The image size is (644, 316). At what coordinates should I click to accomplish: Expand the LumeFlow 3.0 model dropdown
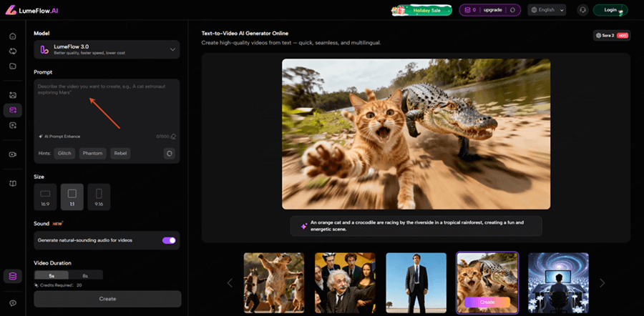107,49
